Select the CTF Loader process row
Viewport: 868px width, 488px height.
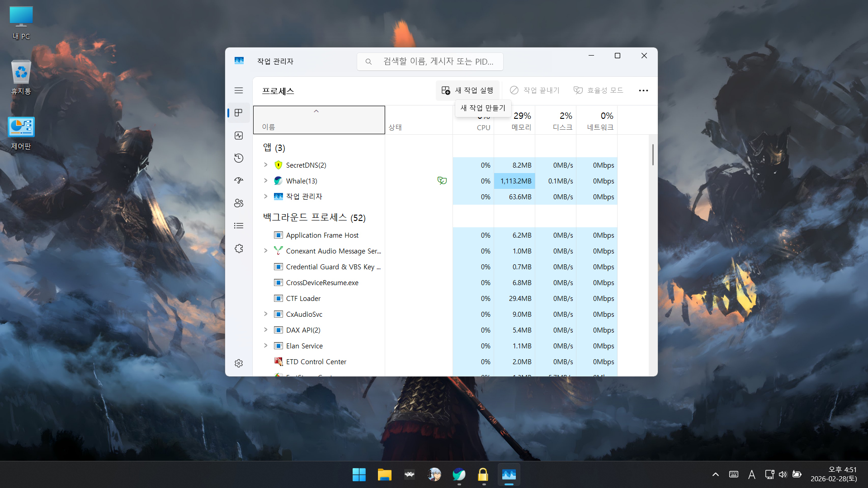click(x=303, y=299)
